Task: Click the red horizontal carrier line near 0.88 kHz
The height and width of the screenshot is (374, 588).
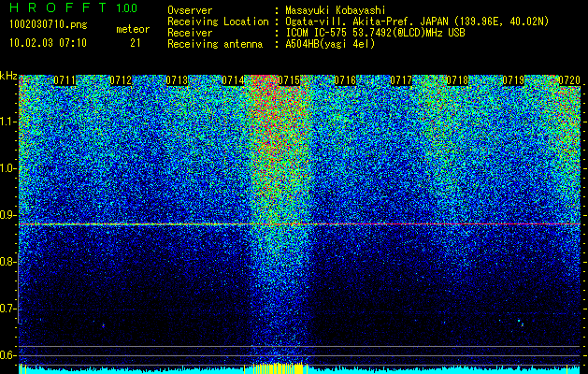Action: click(300, 224)
